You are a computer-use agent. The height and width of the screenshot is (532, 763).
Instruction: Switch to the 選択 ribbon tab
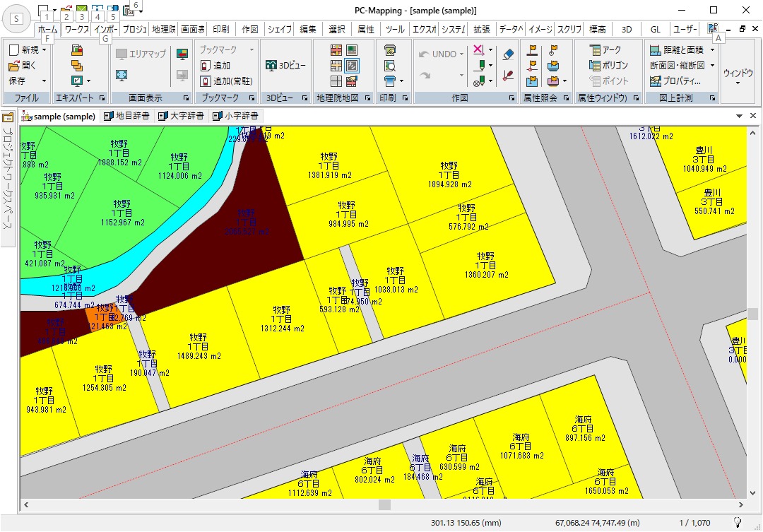pos(337,29)
